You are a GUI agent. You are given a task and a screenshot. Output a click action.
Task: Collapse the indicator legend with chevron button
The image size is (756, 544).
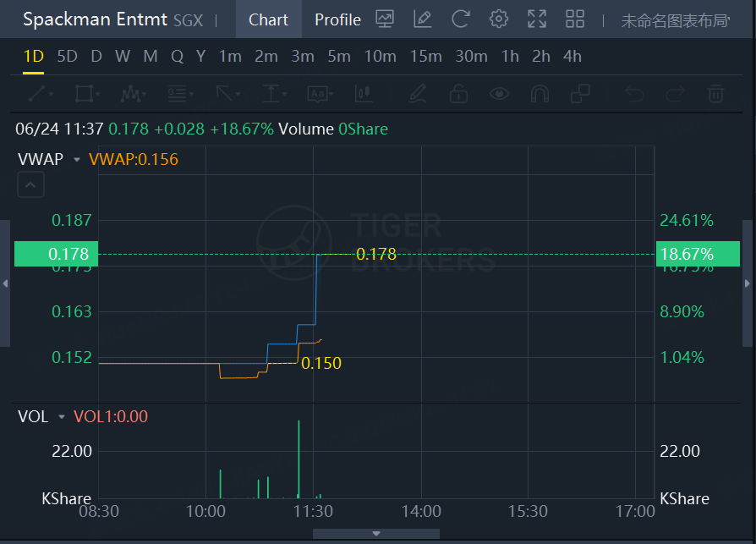coord(30,184)
